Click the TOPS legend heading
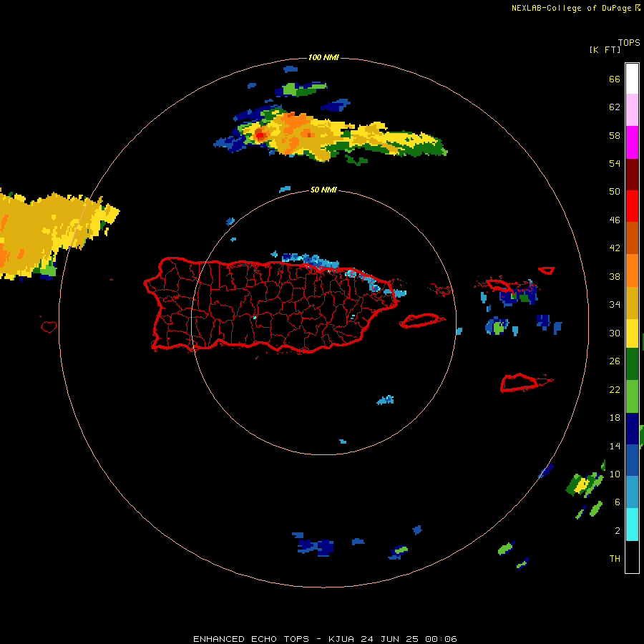This screenshot has width=644, height=644. click(629, 43)
